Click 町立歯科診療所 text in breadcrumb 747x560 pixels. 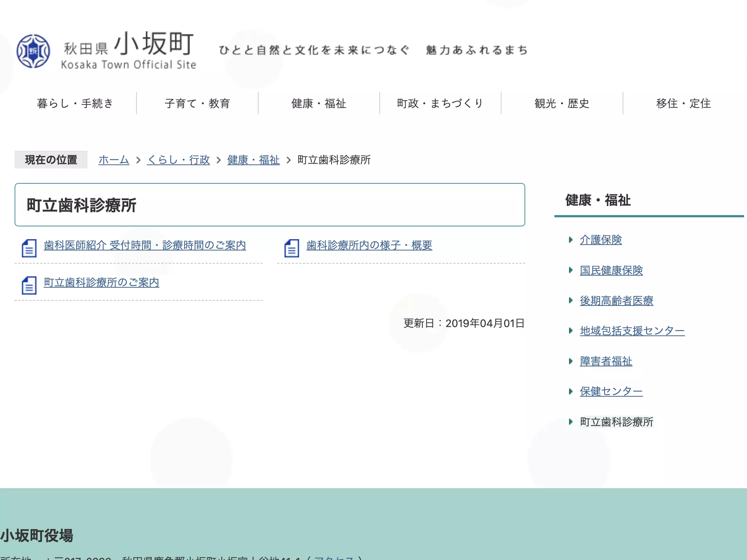334,160
